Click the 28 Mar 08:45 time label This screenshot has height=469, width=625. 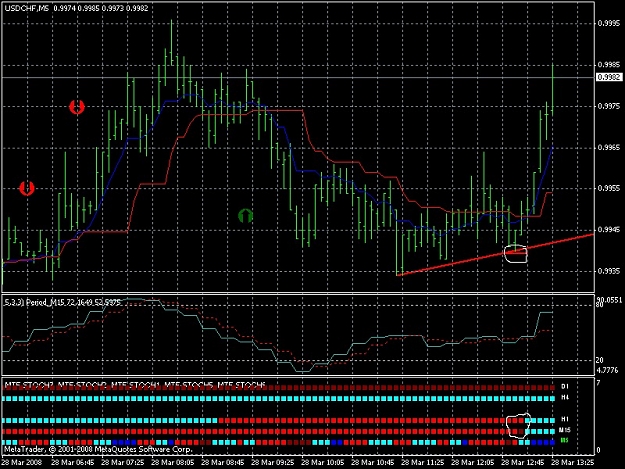click(223, 463)
